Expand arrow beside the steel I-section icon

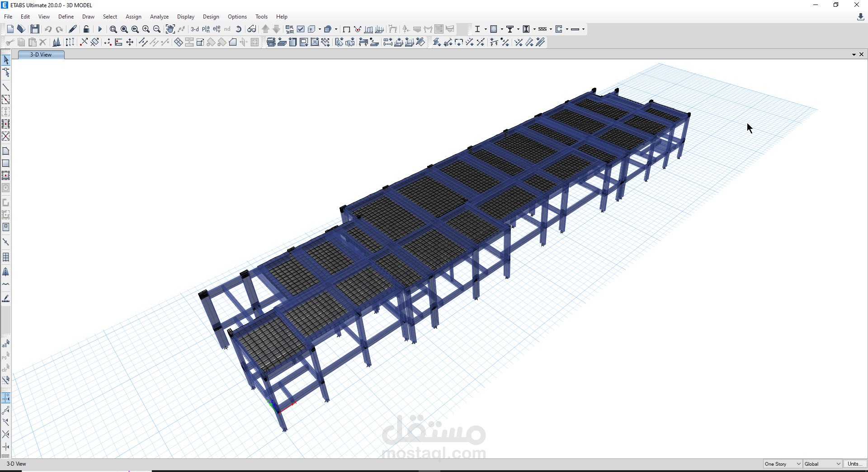pos(486,29)
